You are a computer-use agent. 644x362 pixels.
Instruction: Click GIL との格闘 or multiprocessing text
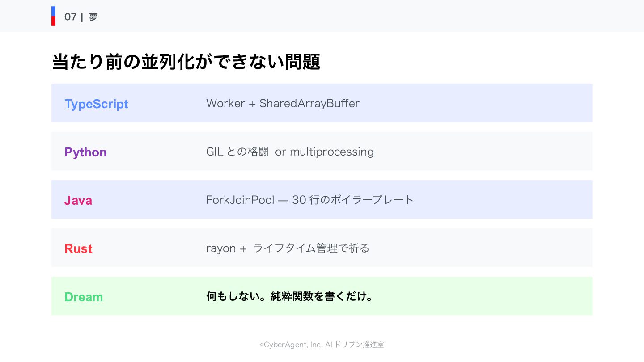[x=290, y=152]
